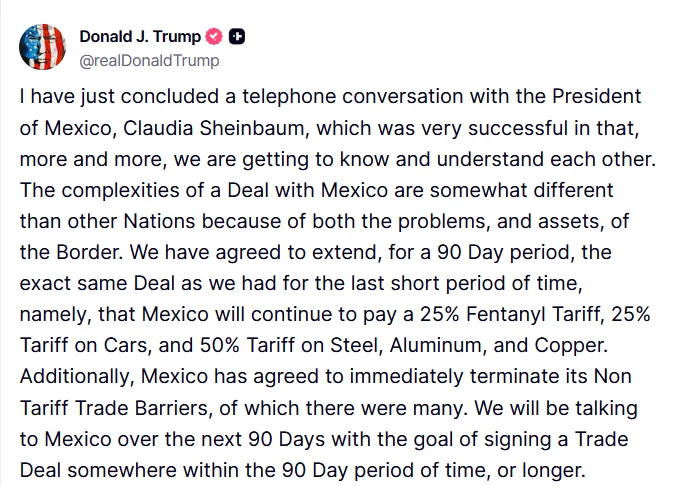Open Donald J. Trump's profile avatar

point(42,47)
